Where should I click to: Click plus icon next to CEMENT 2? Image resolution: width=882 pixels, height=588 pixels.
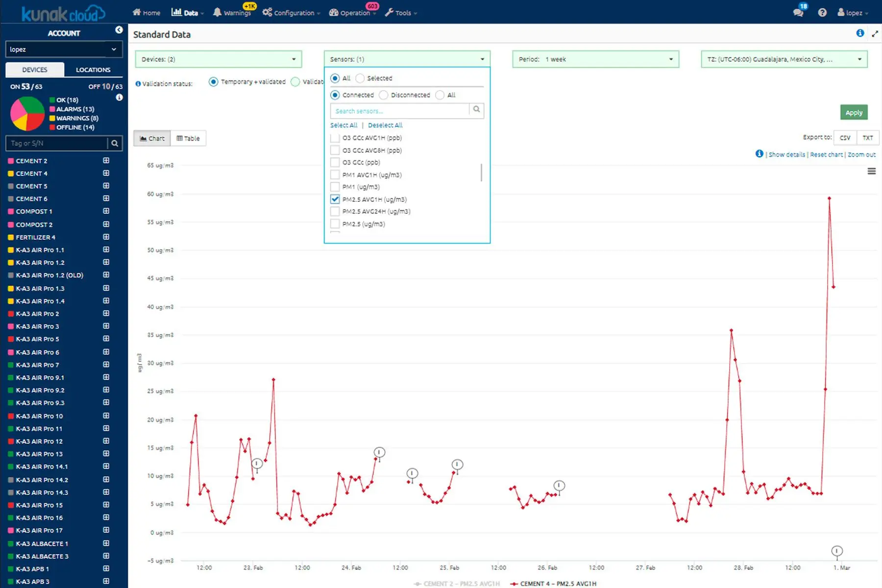(106, 161)
